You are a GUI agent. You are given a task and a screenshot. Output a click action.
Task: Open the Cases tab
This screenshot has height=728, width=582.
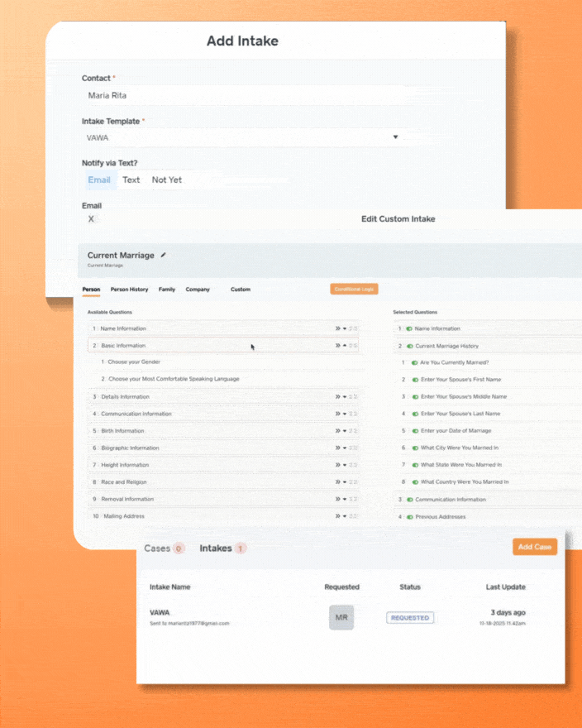coord(157,548)
